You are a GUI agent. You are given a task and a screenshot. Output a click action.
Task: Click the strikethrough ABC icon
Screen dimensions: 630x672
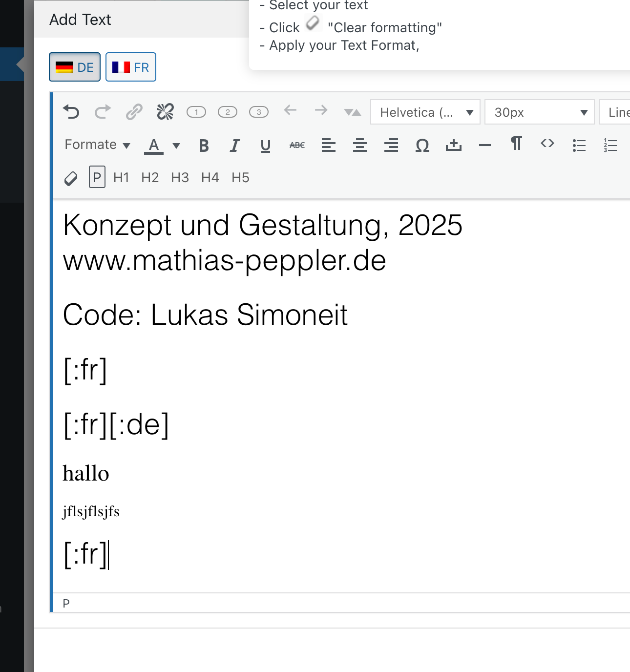(297, 145)
